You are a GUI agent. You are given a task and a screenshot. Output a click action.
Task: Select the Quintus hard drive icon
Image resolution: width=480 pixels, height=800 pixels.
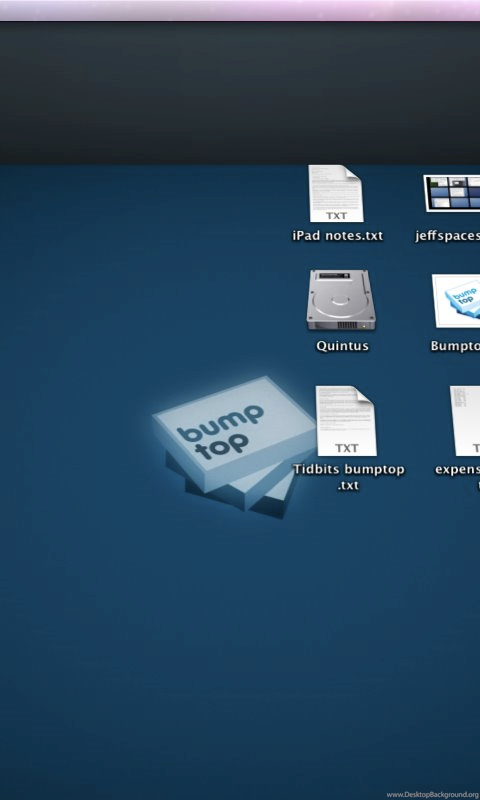[x=341, y=300]
